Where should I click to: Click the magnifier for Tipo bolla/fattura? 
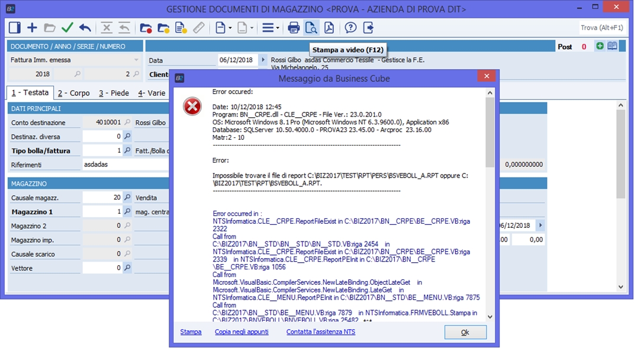click(x=127, y=151)
